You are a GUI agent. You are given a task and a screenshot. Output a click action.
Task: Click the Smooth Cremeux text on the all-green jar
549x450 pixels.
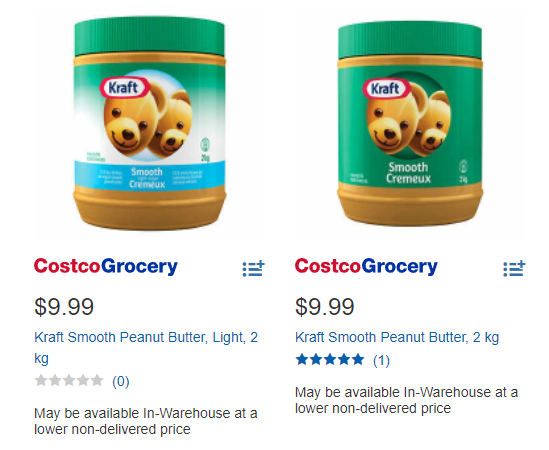click(x=408, y=173)
